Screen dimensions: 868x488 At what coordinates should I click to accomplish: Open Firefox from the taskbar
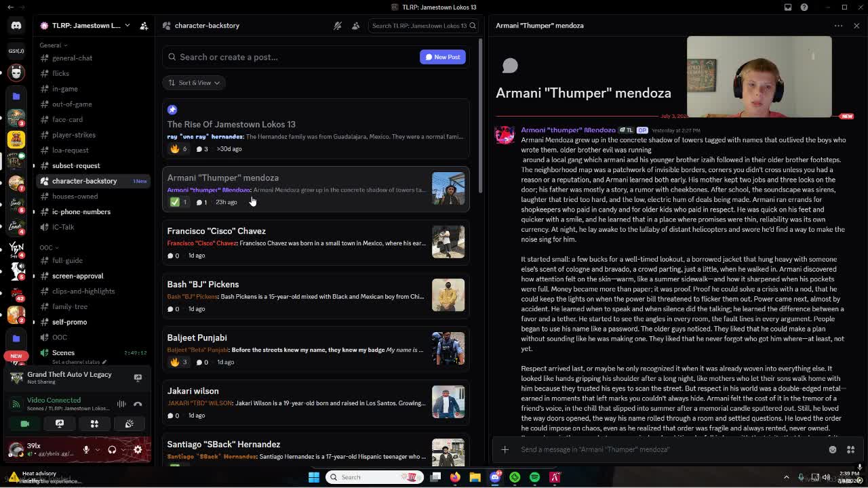pyautogui.click(x=455, y=477)
